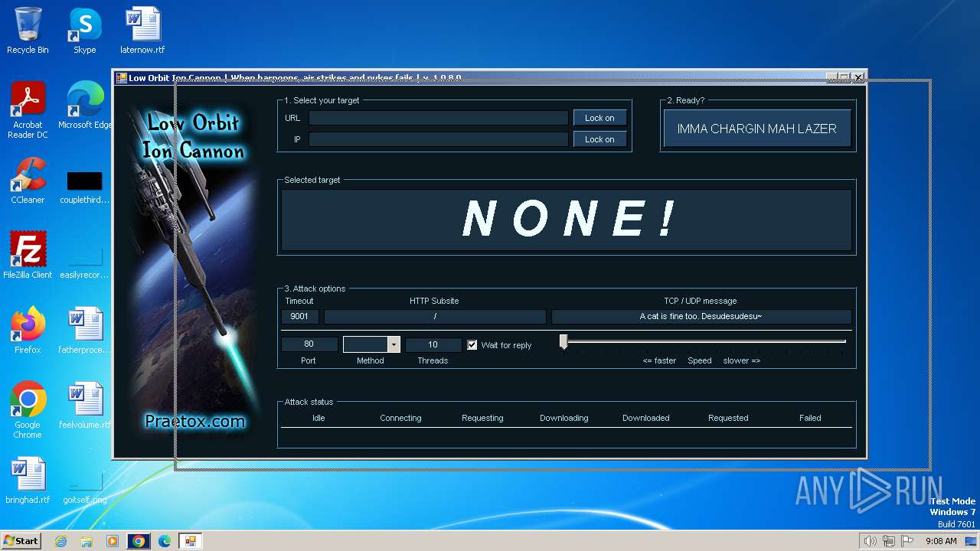
Task: Click the NONE! selected target display
Action: 567,220
